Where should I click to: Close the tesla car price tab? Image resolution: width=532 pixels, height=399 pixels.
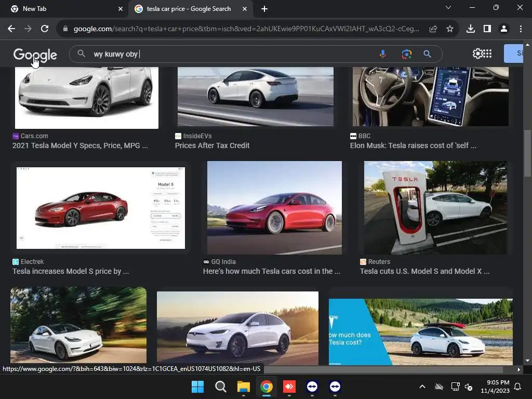[245, 9]
